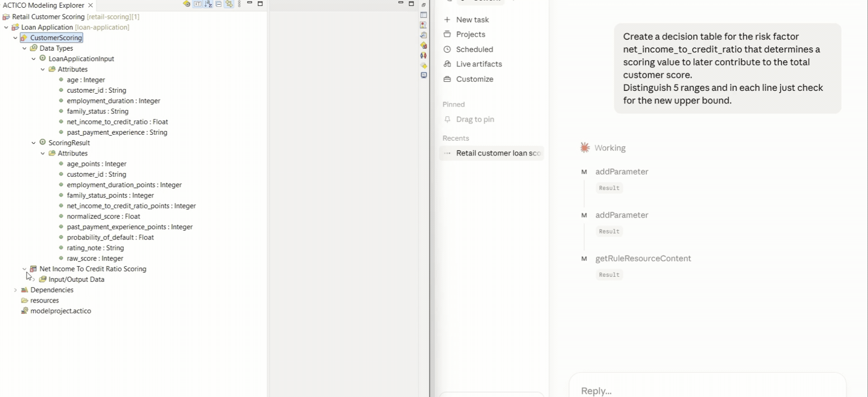Image resolution: width=868 pixels, height=397 pixels.
Task: Click the LoanApplicationInput type icon
Action: click(x=43, y=58)
